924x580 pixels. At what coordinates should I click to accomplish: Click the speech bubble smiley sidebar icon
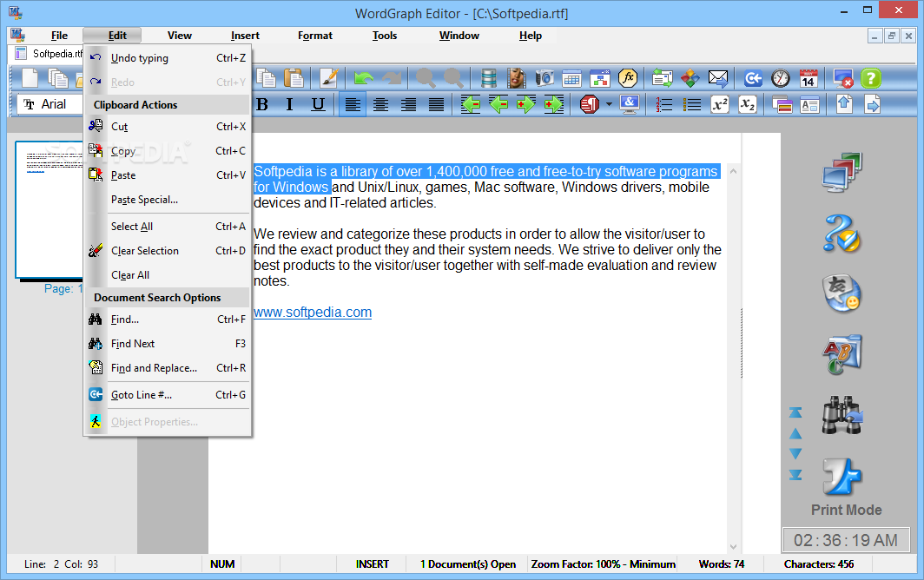click(x=842, y=293)
